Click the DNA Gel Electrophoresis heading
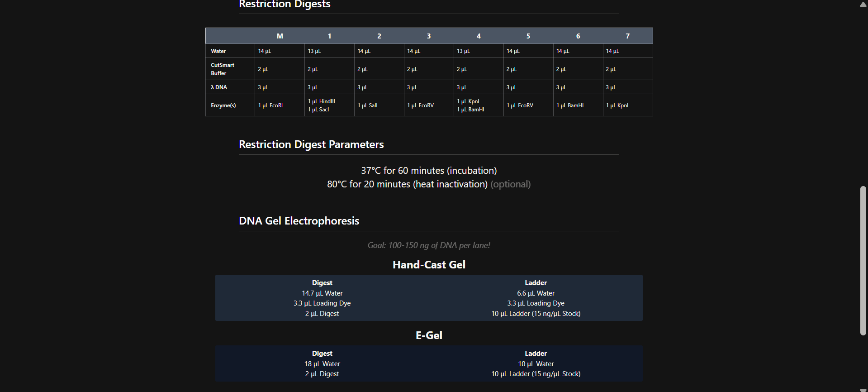 tap(299, 221)
